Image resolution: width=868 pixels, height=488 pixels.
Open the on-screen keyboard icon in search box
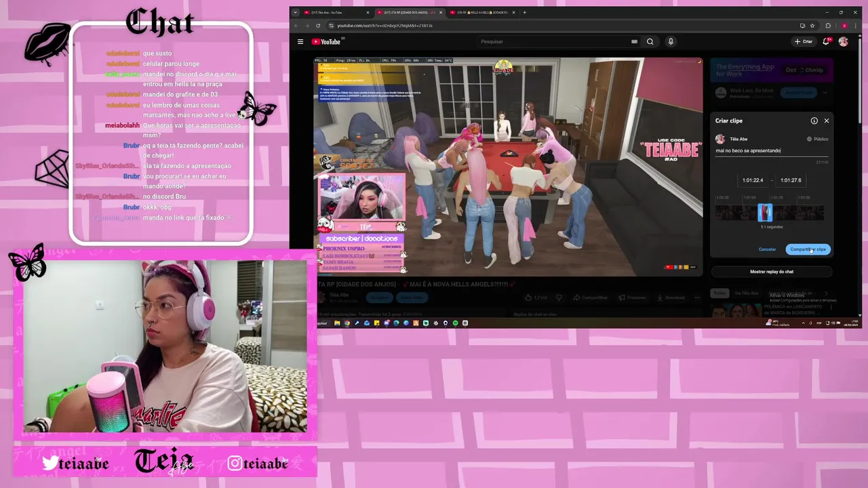[634, 41]
